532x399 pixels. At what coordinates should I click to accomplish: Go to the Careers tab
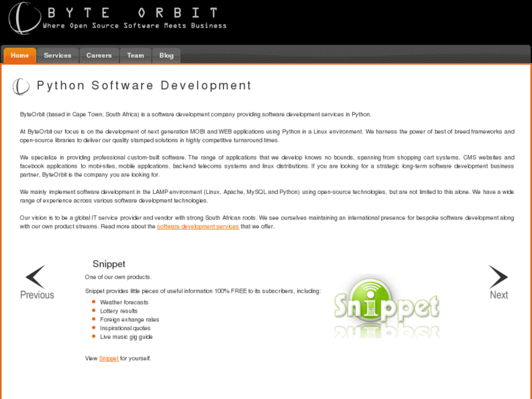(99, 56)
